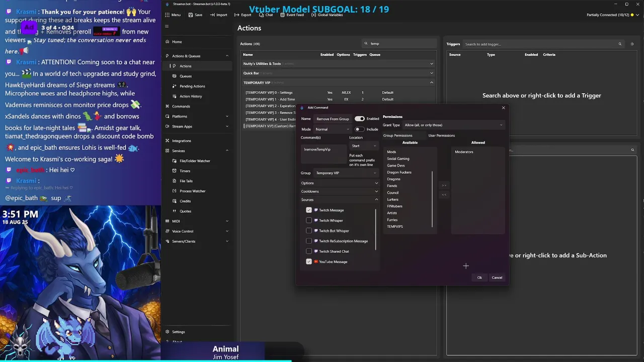Check Twitch Shared Chat source

(x=309, y=251)
